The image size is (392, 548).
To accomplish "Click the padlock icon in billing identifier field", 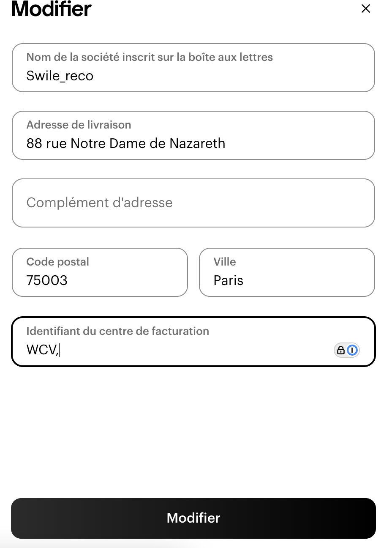I will 340,350.
